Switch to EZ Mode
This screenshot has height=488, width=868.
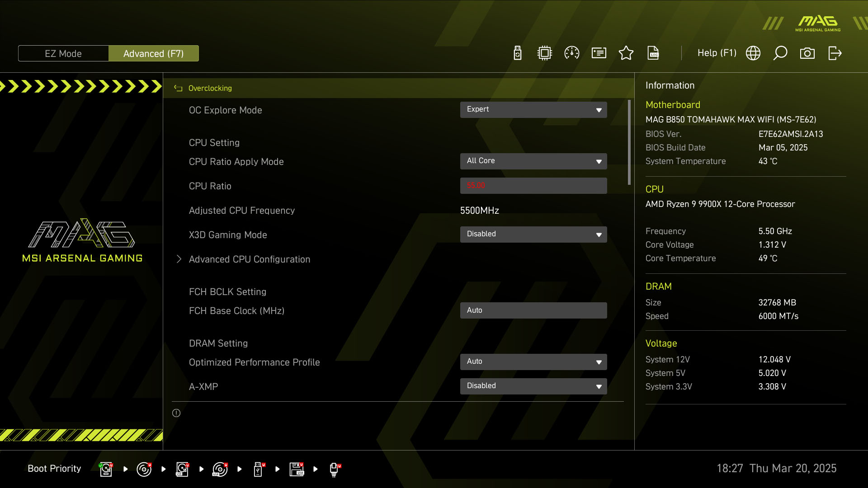pyautogui.click(x=63, y=53)
